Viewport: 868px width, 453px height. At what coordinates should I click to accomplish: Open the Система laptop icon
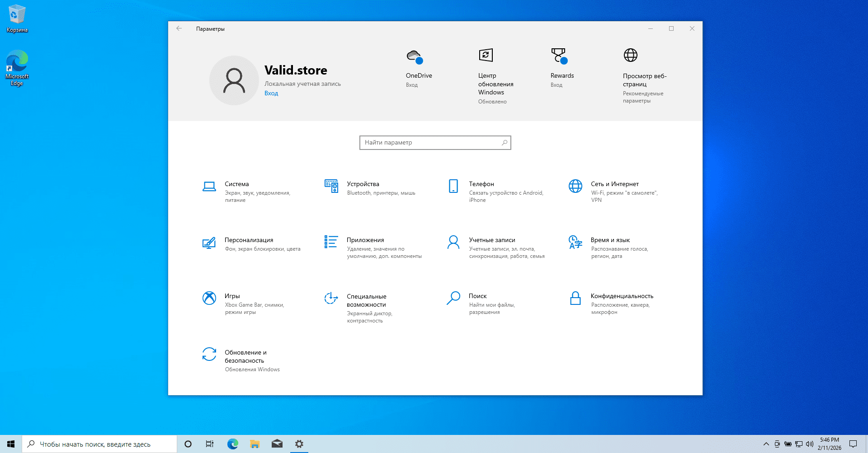click(209, 186)
